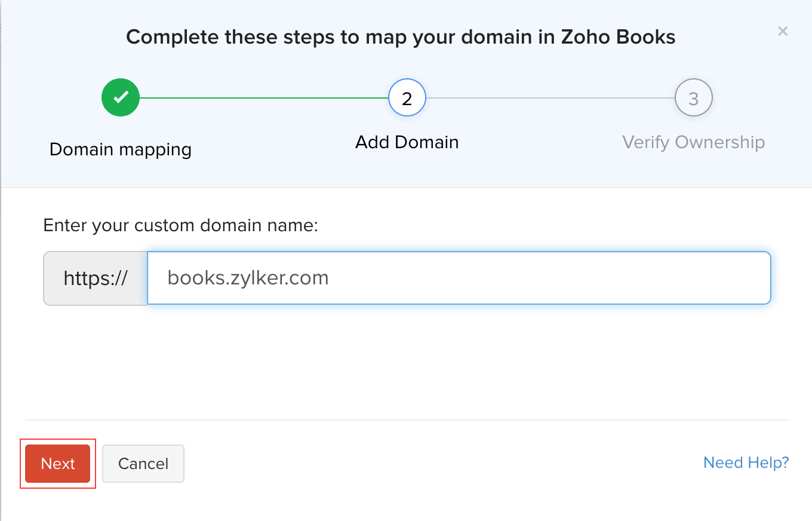812x521 pixels.
Task: Select the Verify Ownership step label
Action: point(693,142)
